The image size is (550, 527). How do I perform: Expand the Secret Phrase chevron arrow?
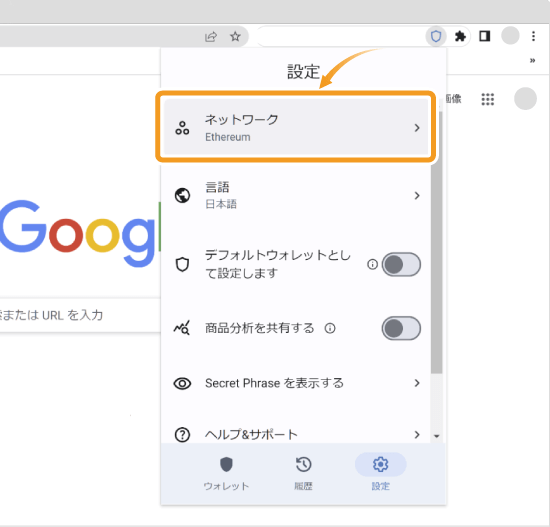417,383
